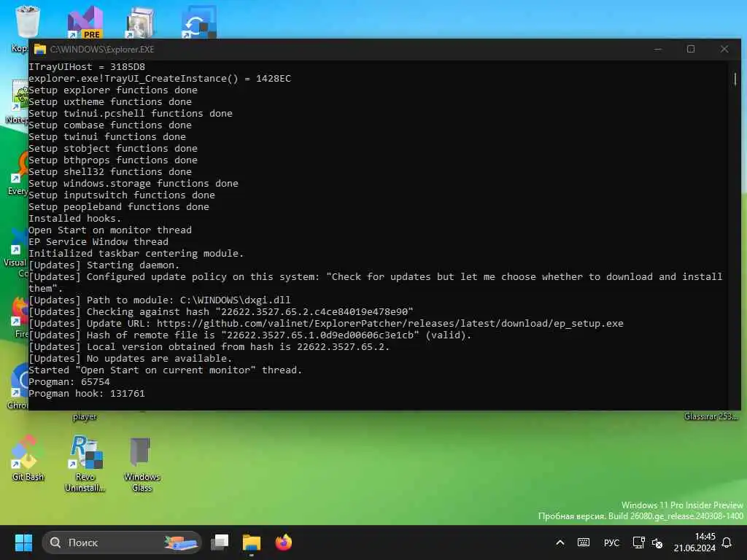
Task: Open the Recycle Bin desktop icon
Action: coord(27,21)
